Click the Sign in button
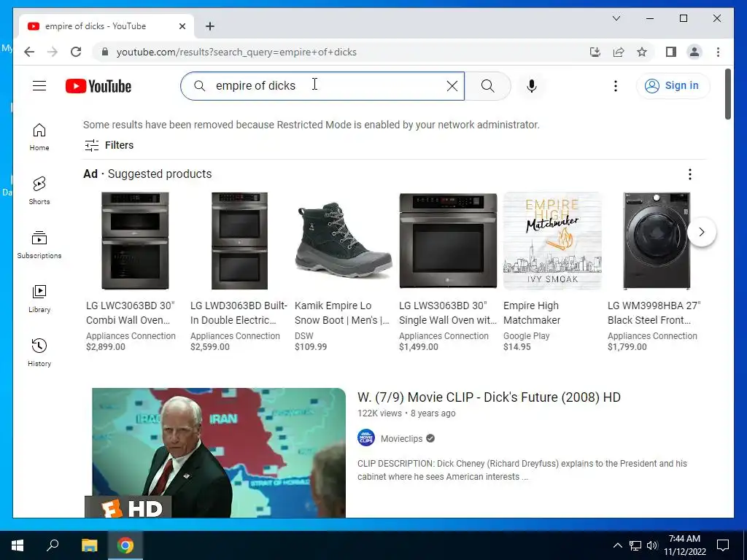The image size is (747, 560). (x=673, y=86)
